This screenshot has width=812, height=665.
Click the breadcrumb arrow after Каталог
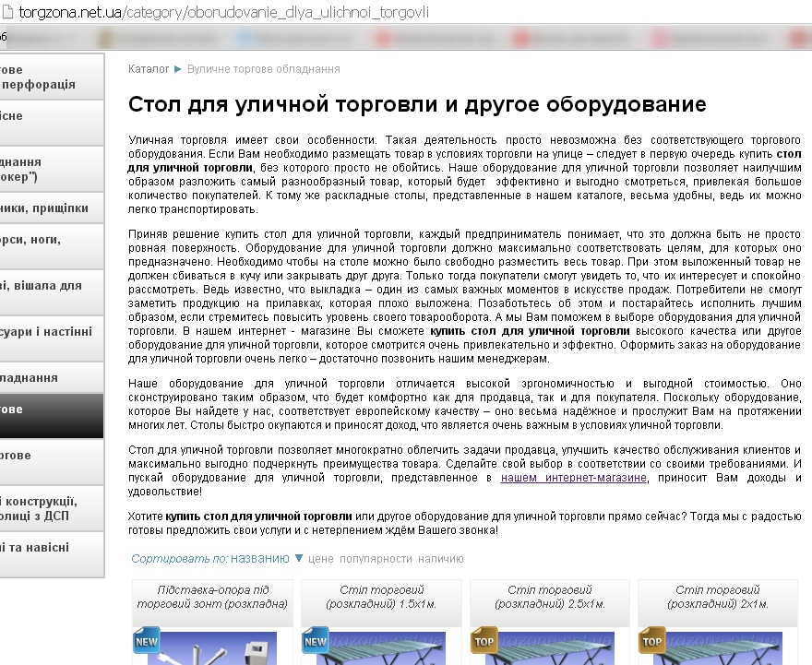[177, 69]
